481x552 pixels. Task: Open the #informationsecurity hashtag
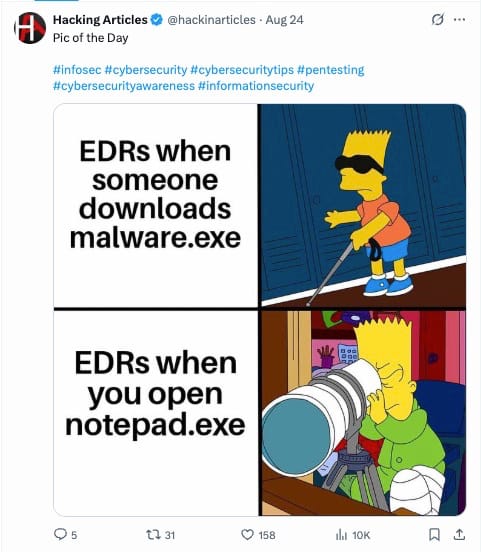(256, 86)
